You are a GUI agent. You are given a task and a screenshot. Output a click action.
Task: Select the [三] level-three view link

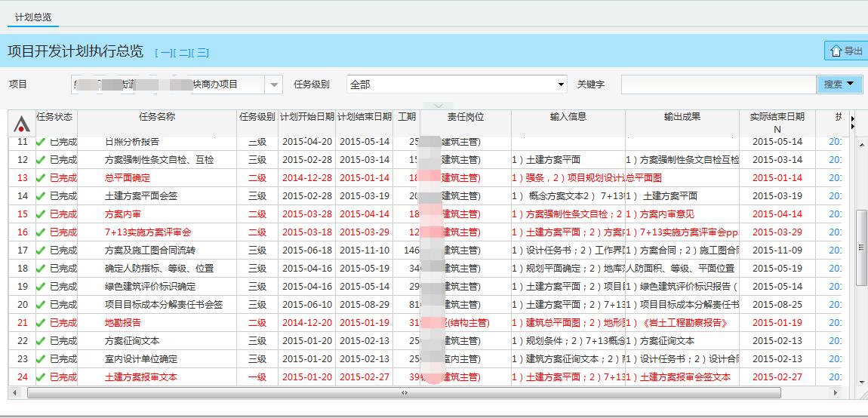click(201, 53)
